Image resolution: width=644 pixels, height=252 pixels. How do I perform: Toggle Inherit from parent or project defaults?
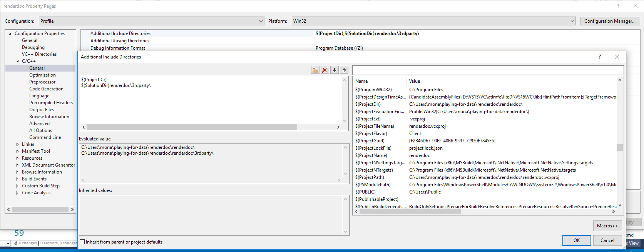tap(82, 242)
